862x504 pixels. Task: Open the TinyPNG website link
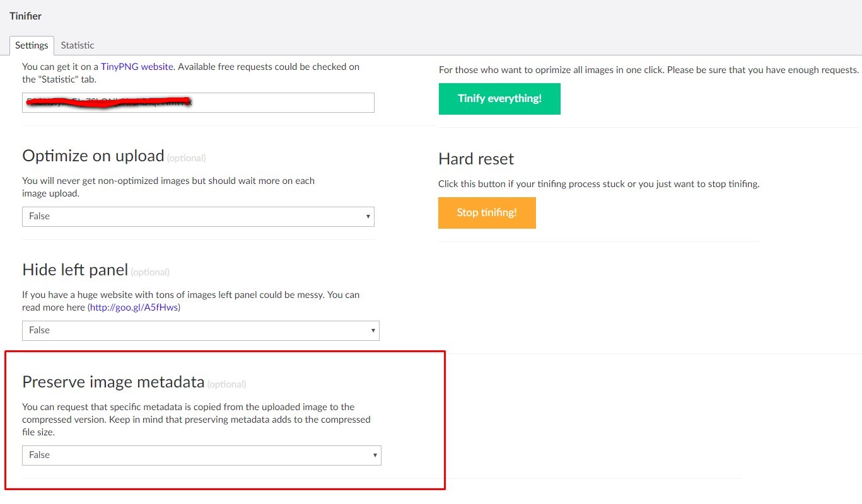(x=137, y=66)
